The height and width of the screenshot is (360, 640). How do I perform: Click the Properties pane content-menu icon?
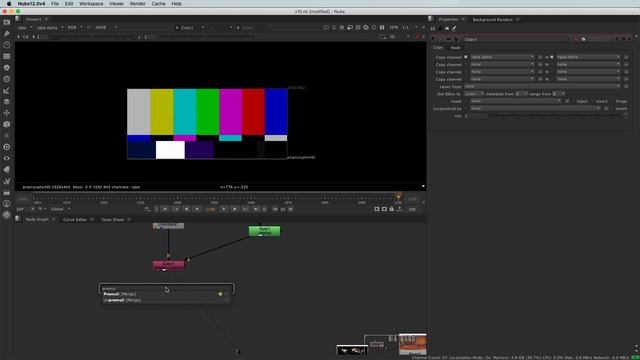pos(431,19)
